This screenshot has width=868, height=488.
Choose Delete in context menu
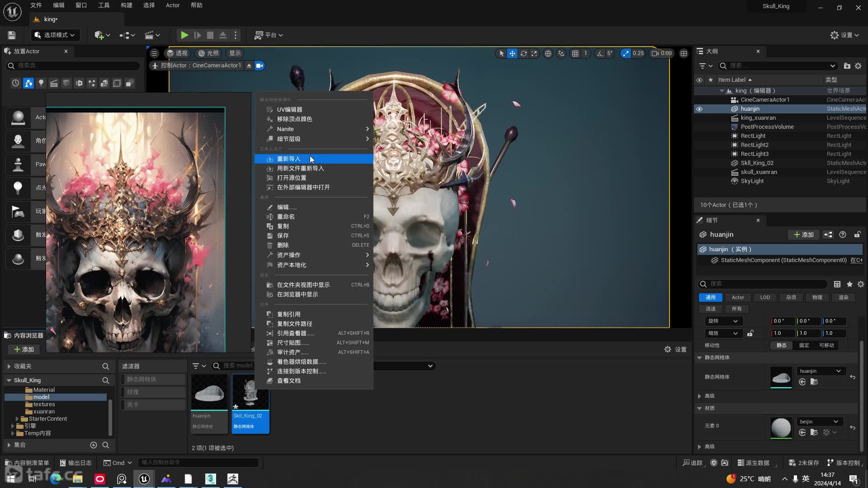[314, 245]
